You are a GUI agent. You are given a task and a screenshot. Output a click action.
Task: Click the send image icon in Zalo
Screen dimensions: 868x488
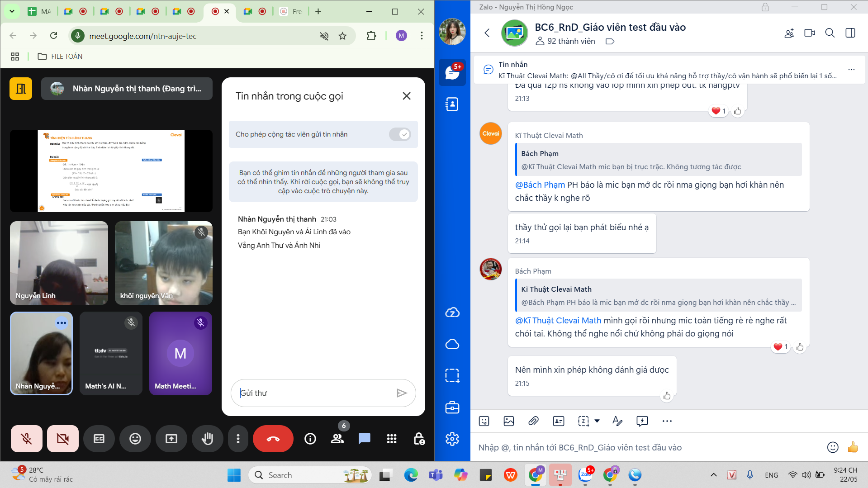pyautogui.click(x=509, y=421)
